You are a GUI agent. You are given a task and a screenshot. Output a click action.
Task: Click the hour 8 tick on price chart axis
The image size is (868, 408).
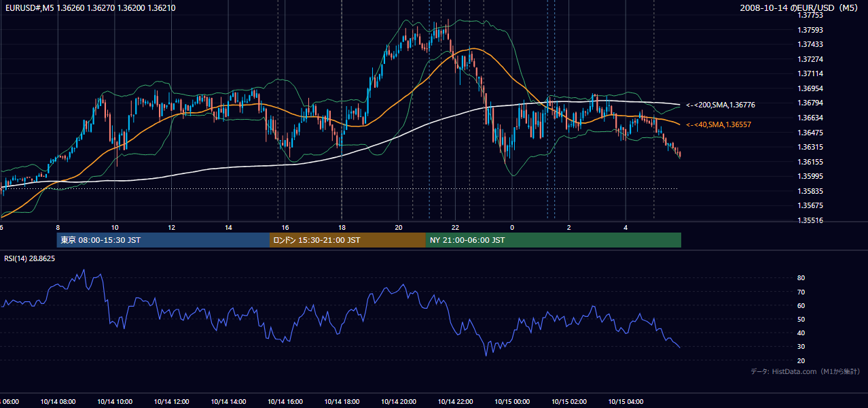(58, 228)
